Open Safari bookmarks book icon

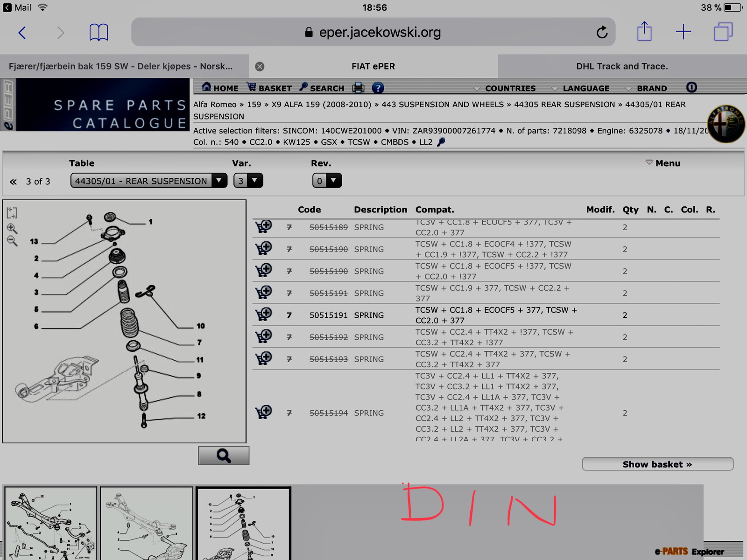[x=99, y=32]
